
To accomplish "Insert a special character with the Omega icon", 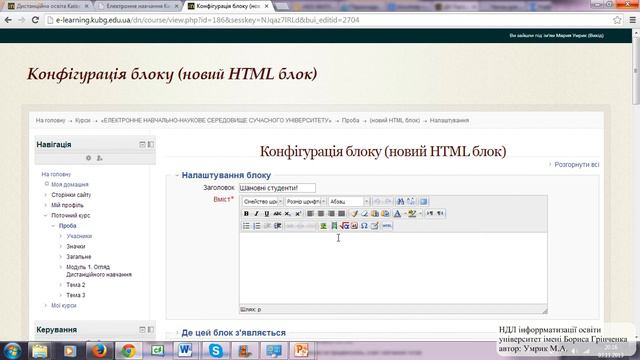I will (x=364, y=226).
